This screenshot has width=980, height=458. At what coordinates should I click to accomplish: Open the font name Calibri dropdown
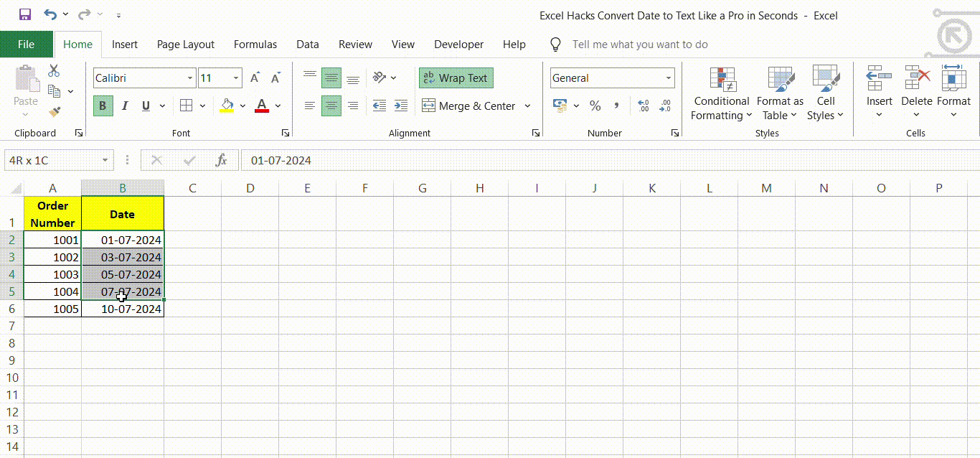point(190,78)
